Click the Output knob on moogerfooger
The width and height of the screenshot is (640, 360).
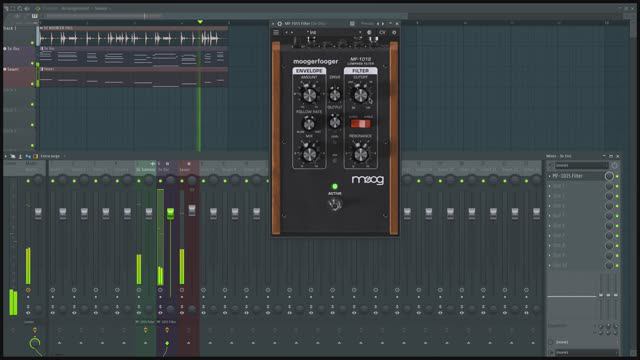point(335,121)
